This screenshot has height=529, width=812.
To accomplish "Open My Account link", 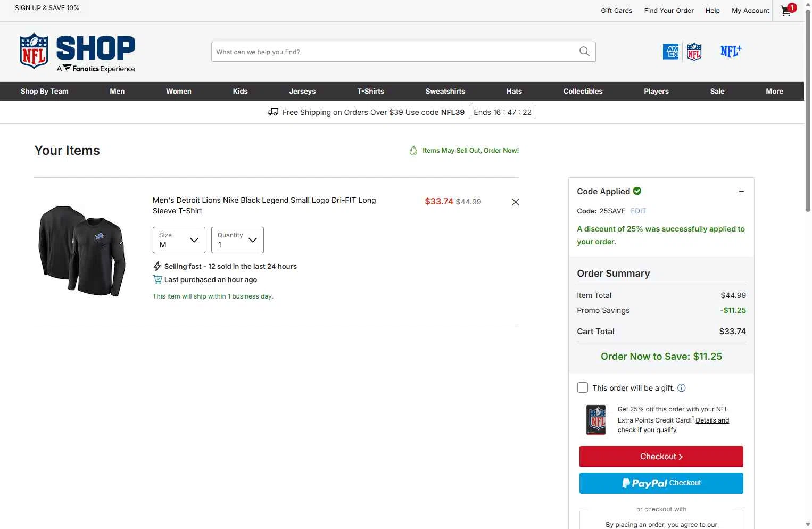I will [750, 10].
